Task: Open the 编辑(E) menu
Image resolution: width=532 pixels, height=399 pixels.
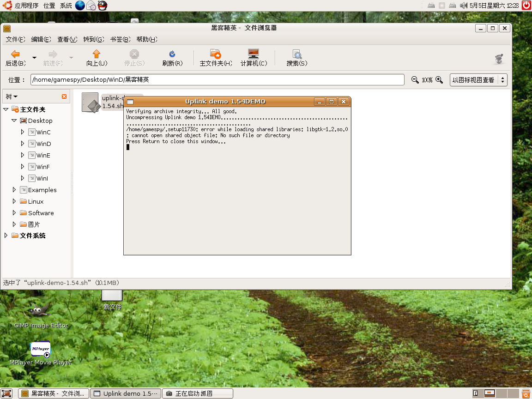Action: (41, 39)
